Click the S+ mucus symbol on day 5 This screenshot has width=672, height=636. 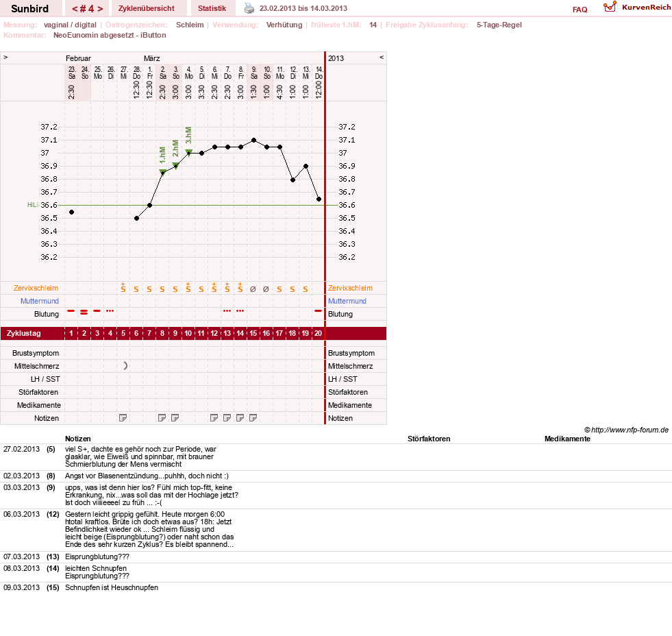123,288
